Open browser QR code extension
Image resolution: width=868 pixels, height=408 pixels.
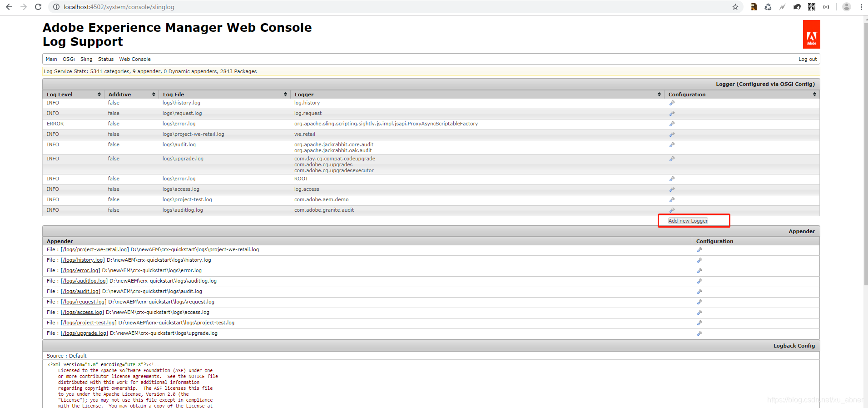pos(812,7)
